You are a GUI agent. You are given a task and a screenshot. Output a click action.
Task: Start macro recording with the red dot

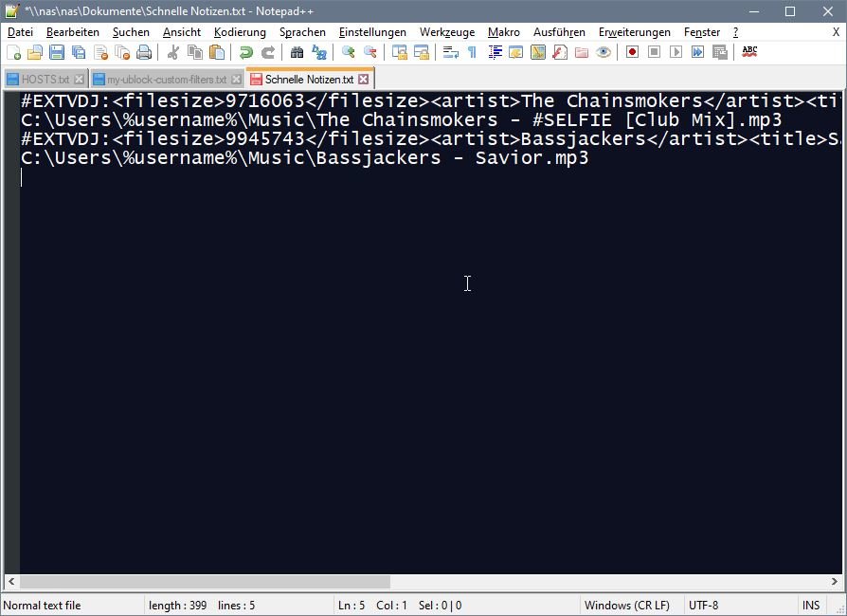point(632,52)
